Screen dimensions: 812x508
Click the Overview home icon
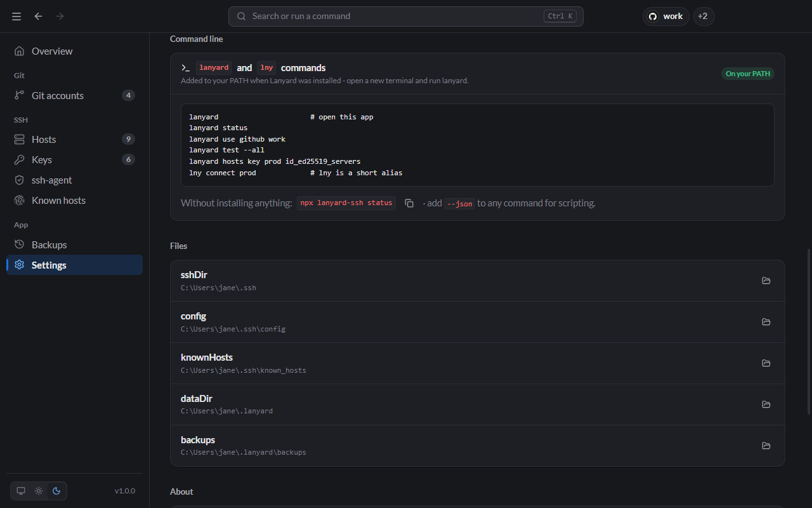[x=20, y=51]
